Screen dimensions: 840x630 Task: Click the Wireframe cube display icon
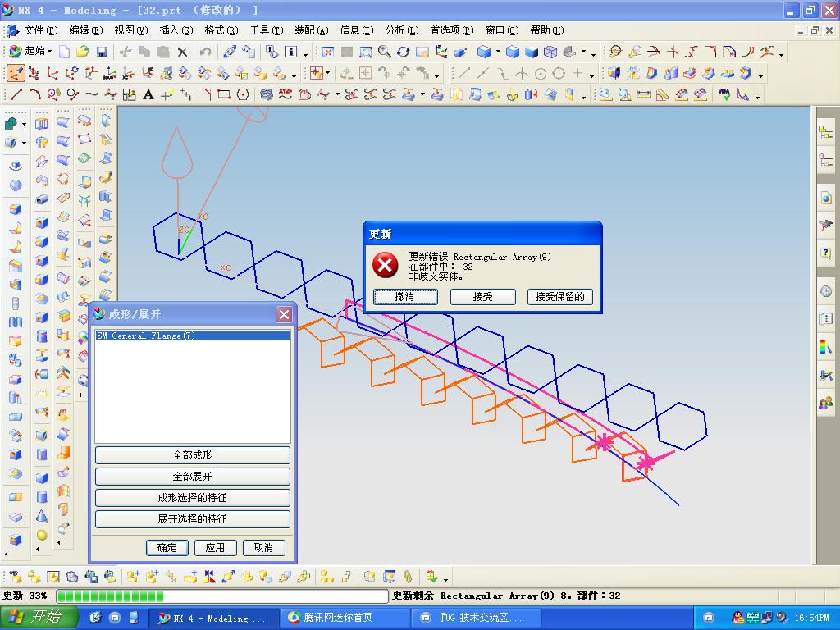(x=550, y=52)
